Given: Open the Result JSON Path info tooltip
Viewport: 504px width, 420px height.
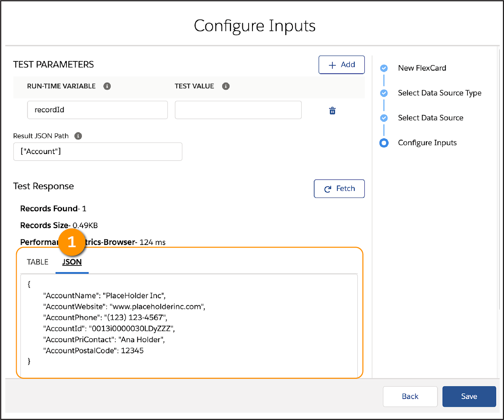Looking at the screenshot, I should [78, 136].
